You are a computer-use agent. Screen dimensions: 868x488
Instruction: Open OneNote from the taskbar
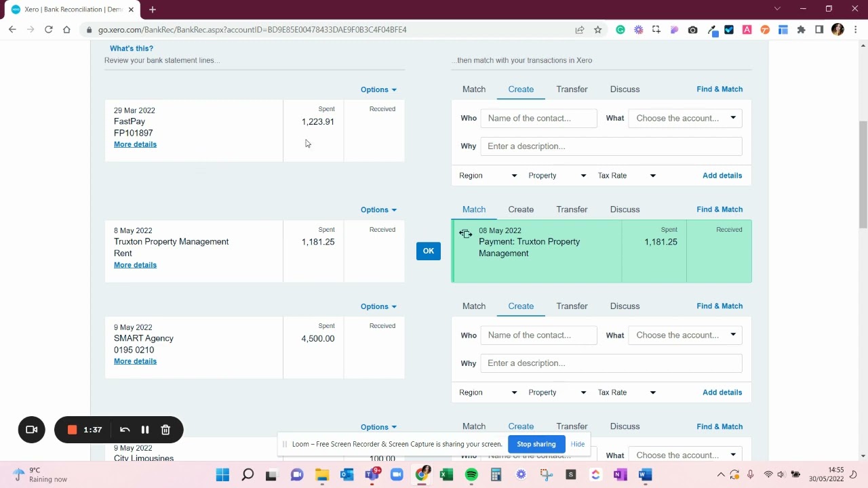pyautogui.click(x=620, y=474)
